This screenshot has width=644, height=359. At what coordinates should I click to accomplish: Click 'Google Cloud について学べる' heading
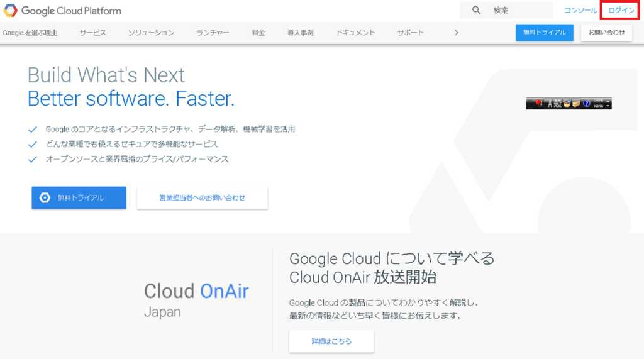coord(392,259)
